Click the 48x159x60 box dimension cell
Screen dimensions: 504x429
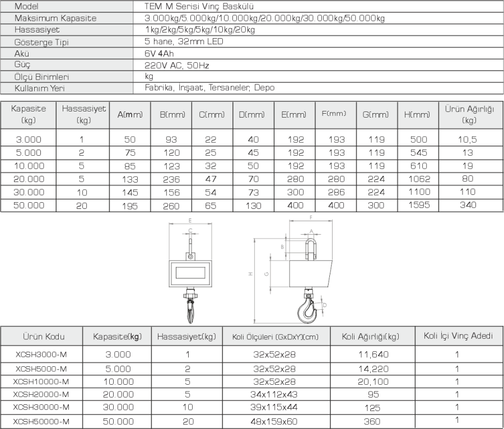tap(274, 421)
